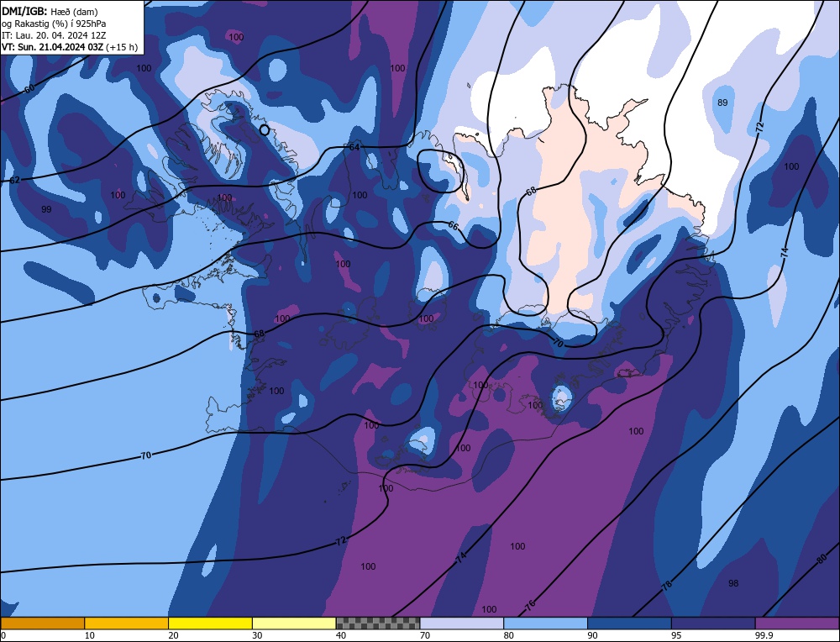Click the 'DMI/IGB: Hæð (dam)' title line
The width and height of the screenshot is (840, 642).
click(50, 12)
